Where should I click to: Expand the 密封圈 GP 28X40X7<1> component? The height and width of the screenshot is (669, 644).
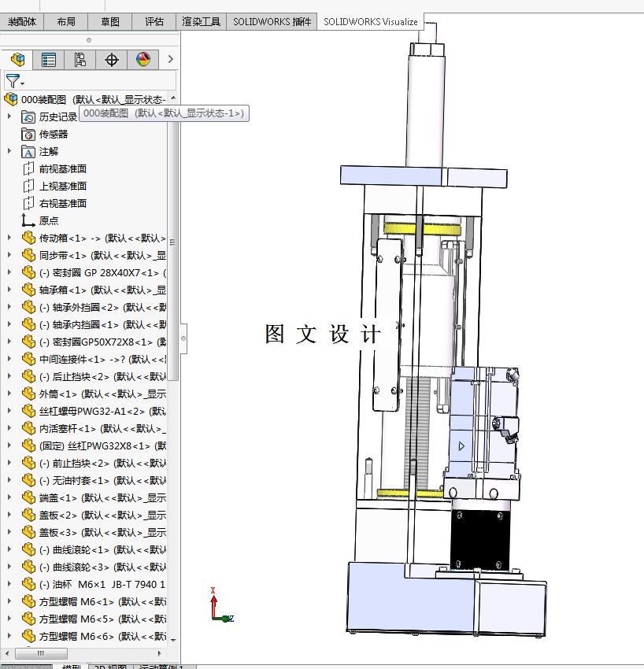(9, 272)
